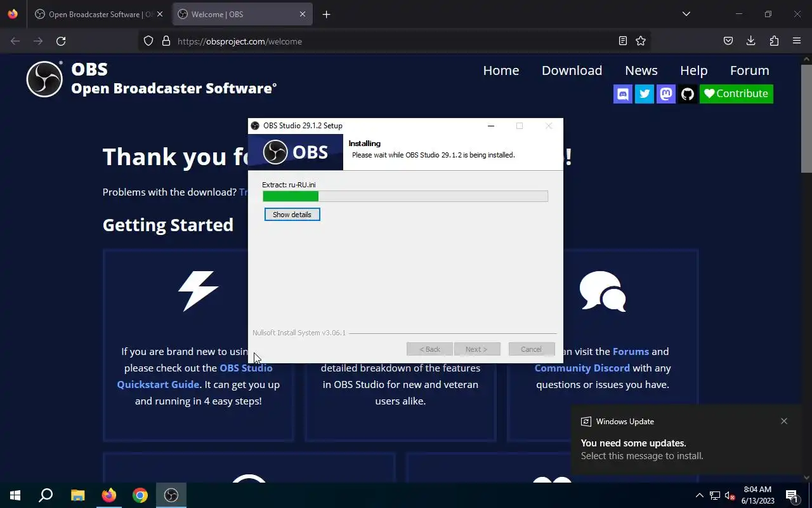Open the extensions puzzle icon
The image size is (812, 508).
coord(774,41)
